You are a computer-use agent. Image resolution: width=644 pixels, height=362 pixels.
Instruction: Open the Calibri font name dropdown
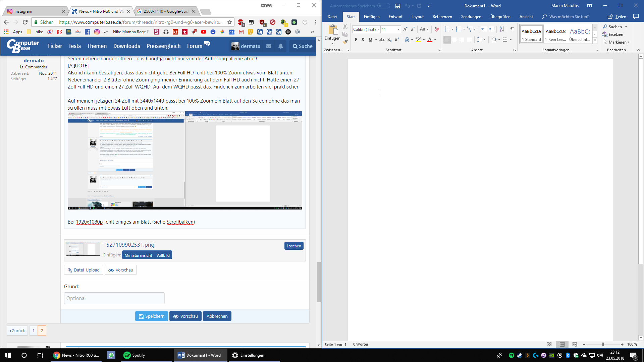point(378,29)
